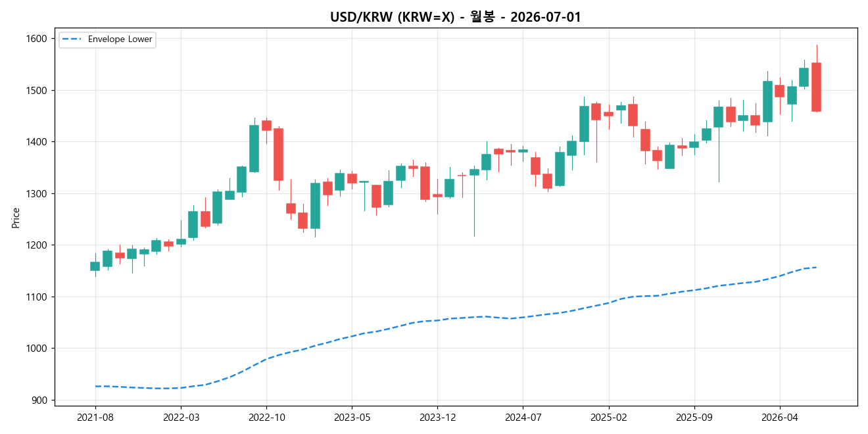Click the large red candle after 2022-10

pyautogui.click(x=279, y=155)
